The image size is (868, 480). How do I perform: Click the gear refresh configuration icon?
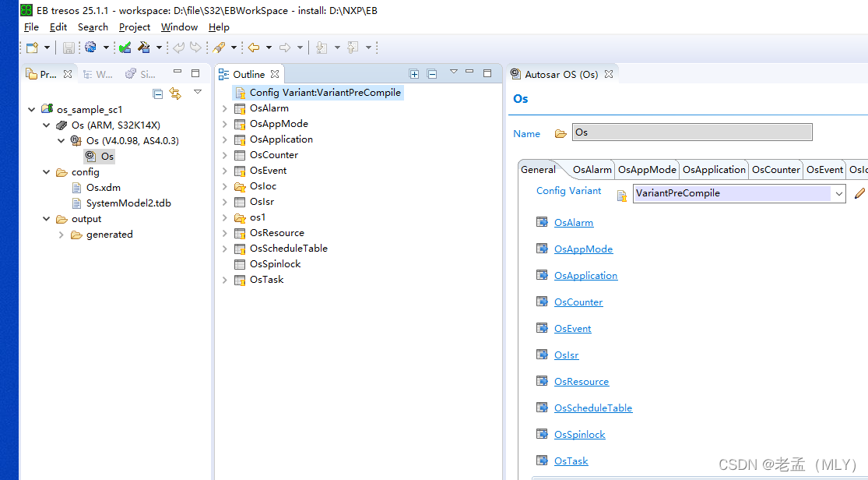point(91,48)
